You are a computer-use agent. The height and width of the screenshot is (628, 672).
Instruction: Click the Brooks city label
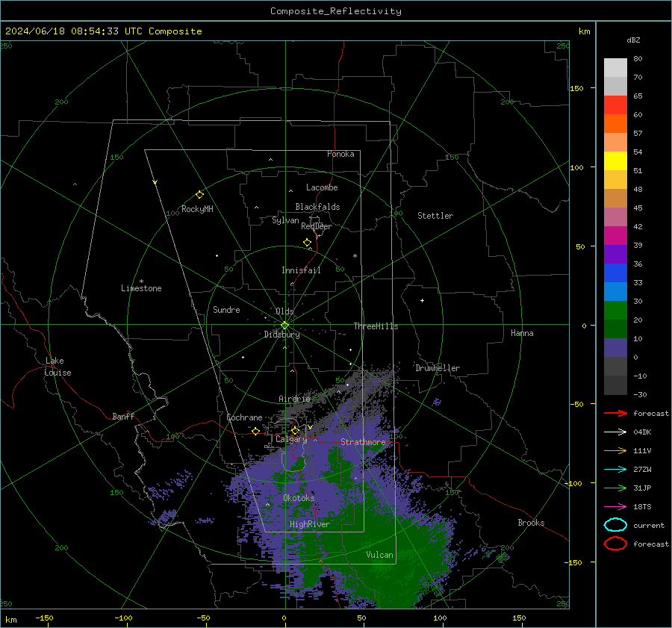click(531, 523)
